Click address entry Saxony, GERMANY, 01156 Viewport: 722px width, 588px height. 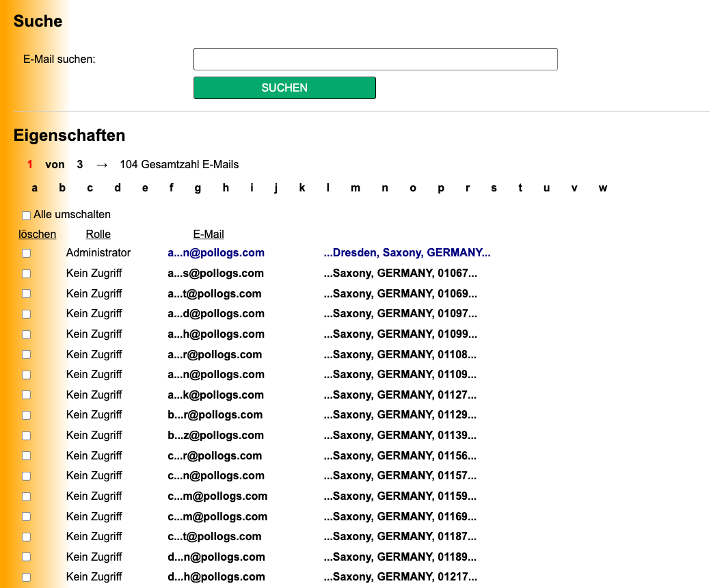pyautogui.click(x=401, y=456)
